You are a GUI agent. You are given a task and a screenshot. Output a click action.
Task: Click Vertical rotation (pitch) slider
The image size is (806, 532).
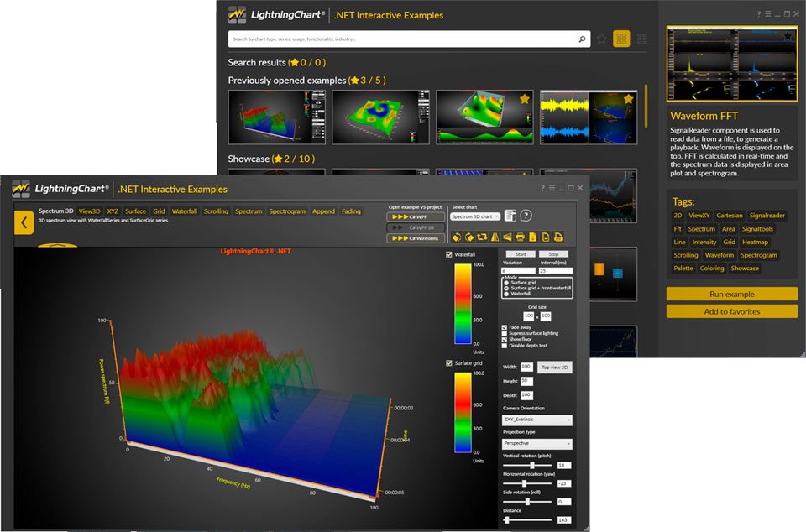click(527, 465)
